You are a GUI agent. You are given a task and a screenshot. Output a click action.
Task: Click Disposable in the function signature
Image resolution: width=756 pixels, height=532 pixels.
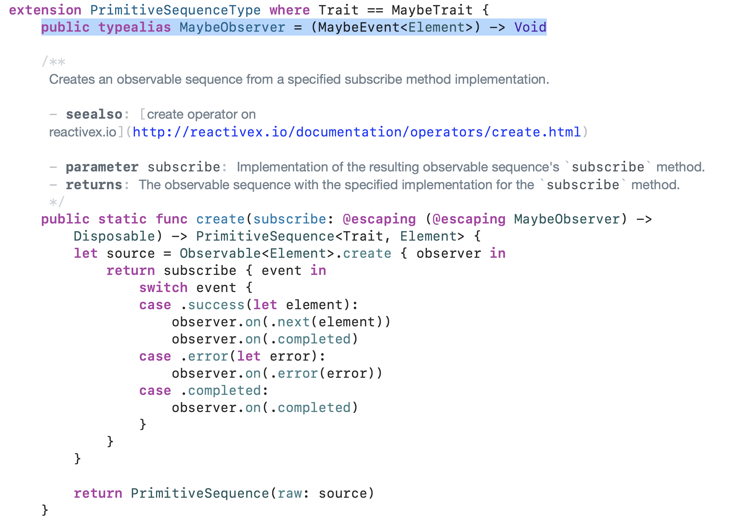tap(114, 236)
